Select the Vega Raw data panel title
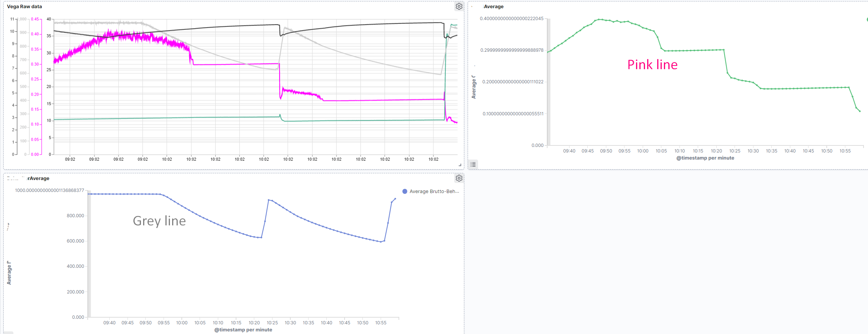Screen dimensions: 868x334 [25, 6]
